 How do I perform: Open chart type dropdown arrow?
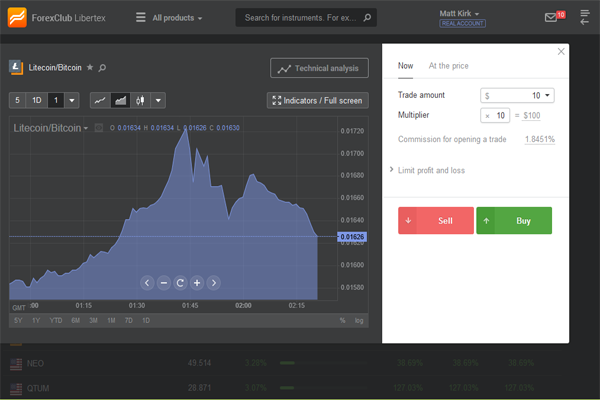pos(158,100)
